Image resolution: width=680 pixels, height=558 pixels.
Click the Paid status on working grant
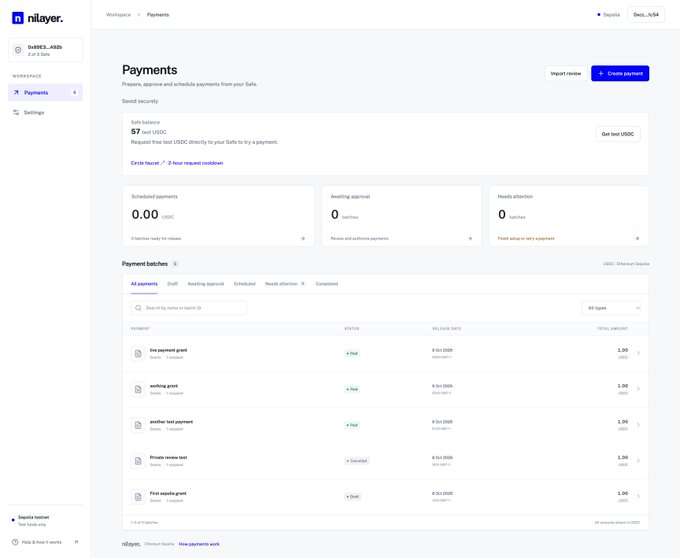click(352, 389)
